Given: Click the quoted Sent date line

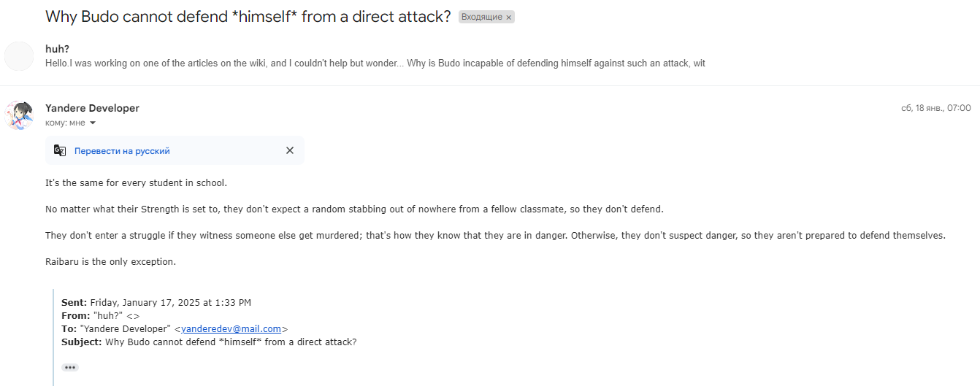Looking at the screenshot, I should pyautogui.click(x=156, y=302).
